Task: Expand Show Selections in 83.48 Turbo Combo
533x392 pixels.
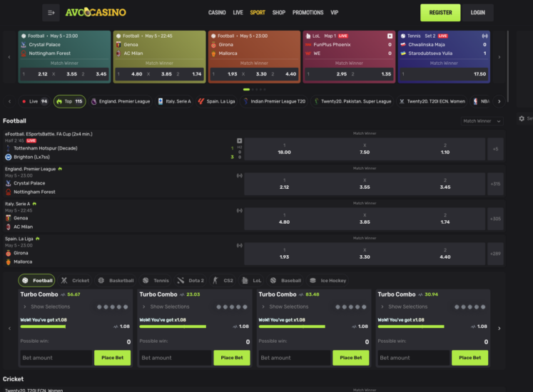Action: (x=285, y=306)
